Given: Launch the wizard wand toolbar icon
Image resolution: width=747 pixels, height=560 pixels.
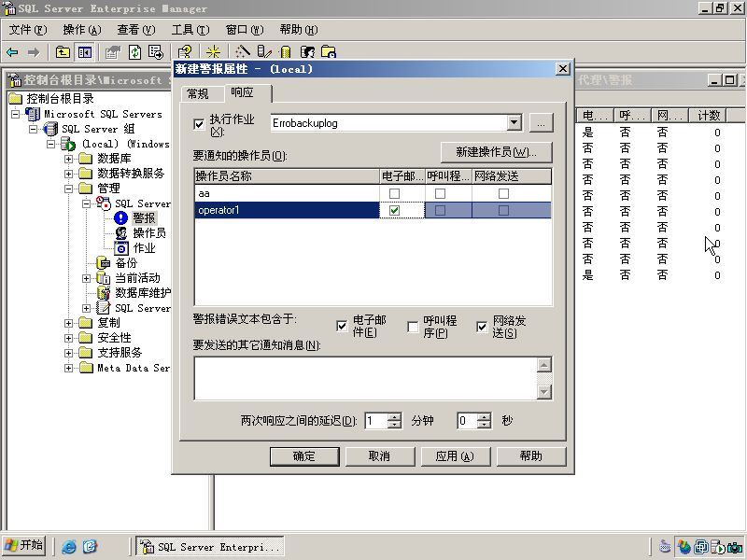Looking at the screenshot, I should pyautogui.click(x=243, y=52).
